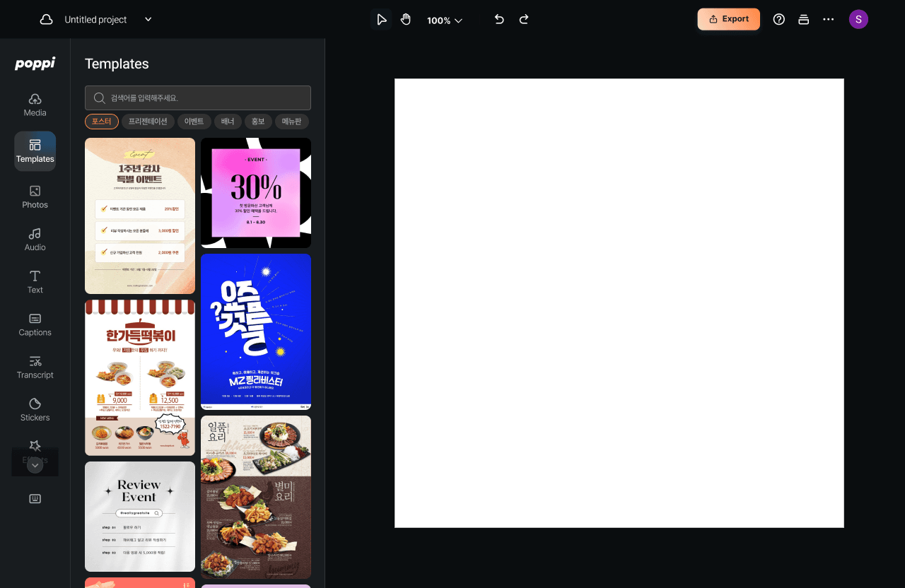Screen dimensions: 905x588
Task: Select the 배너 category chip
Action: pyautogui.click(x=228, y=122)
